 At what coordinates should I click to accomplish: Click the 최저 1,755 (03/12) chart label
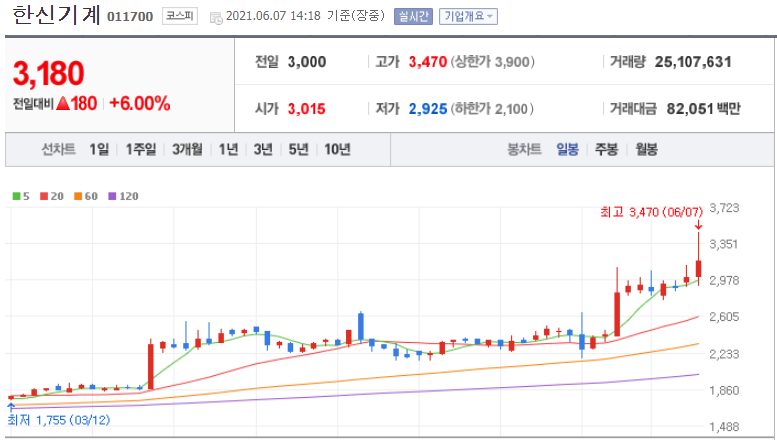pos(58,420)
